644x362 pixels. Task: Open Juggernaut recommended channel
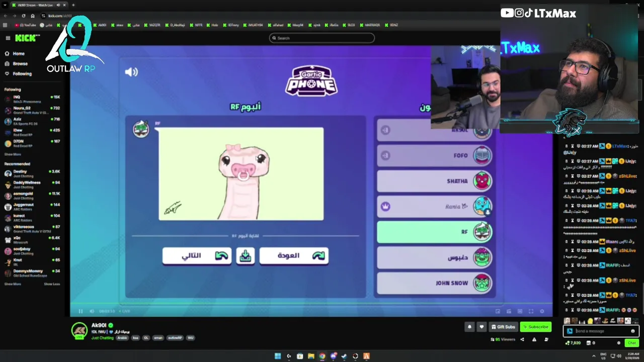32,206
